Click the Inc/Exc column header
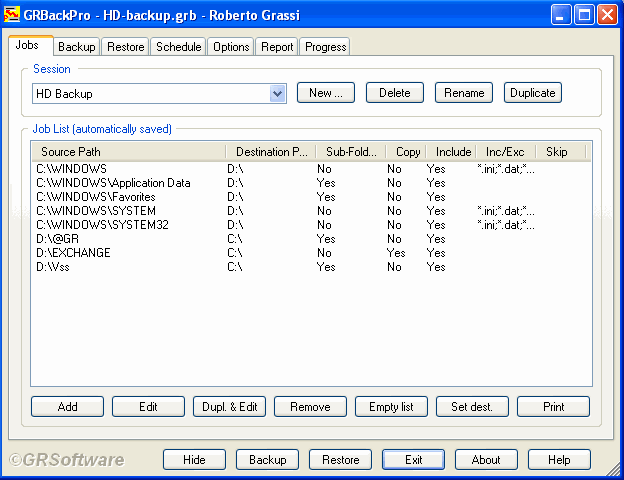 pos(505,152)
